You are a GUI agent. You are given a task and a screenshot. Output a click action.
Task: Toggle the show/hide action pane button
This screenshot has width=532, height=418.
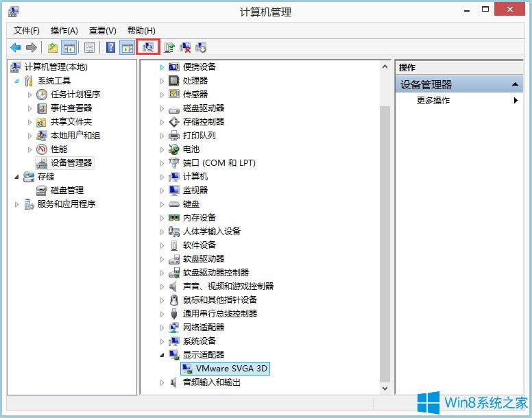pyautogui.click(x=127, y=47)
